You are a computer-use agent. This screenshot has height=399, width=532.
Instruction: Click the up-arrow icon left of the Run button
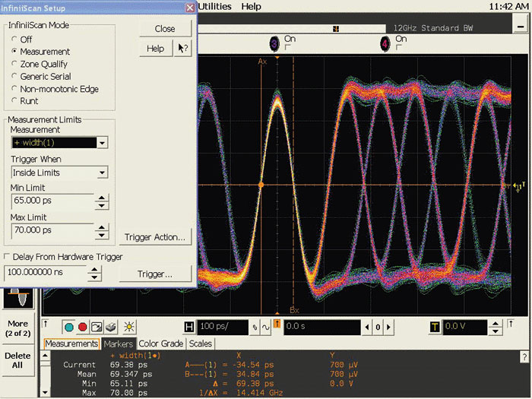tap(46, 324)
